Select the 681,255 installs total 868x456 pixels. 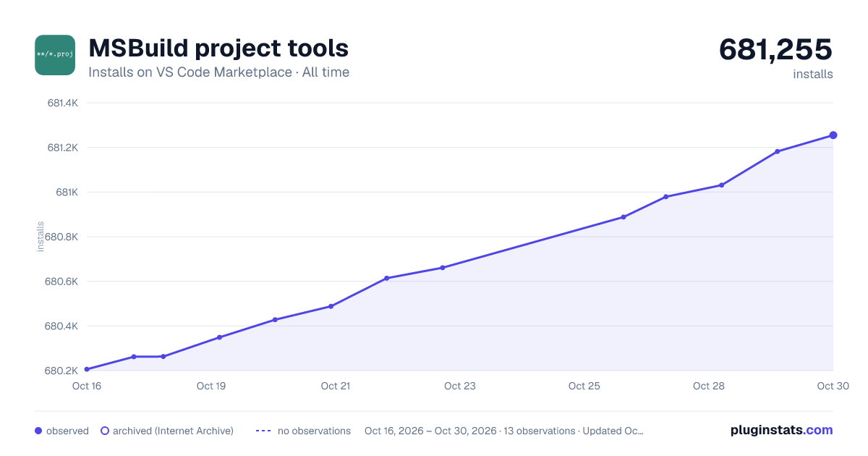775,49
